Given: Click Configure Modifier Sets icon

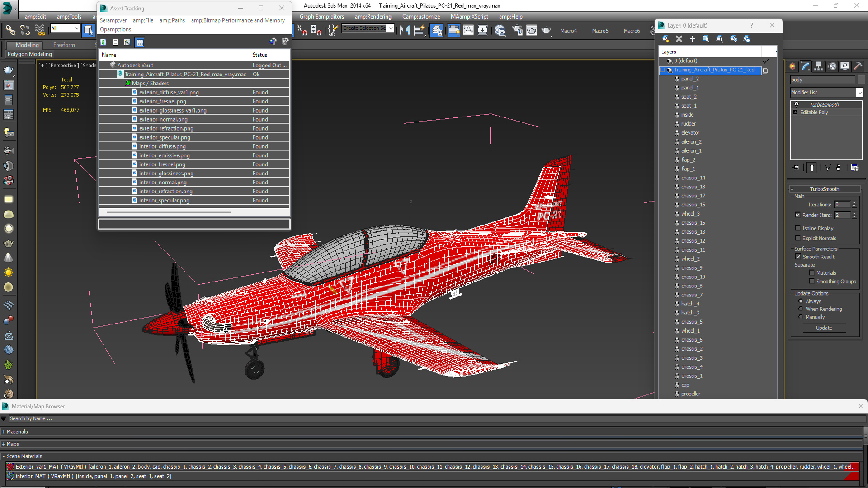Looking at the screenshot, I should [x=854, y=167].
